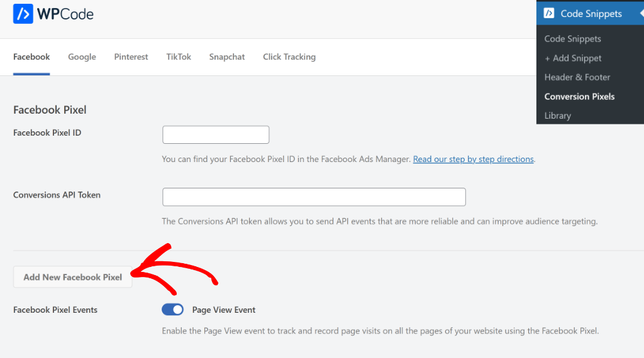644x358 pixels.
Task: Click the Code Snippets menu header icon
Action: (x=548, y=13)
